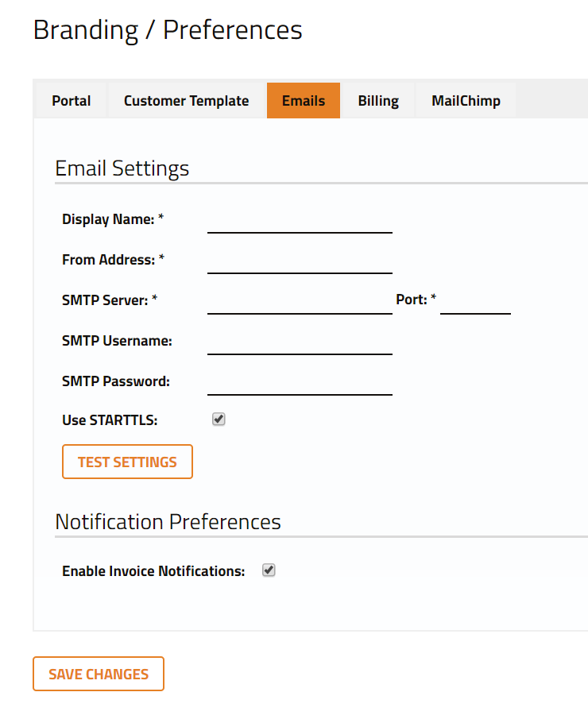The height and width of the screenshot is (723, 588).
Task: Click the Display Name input field
Action: click(x=300, y=222)
